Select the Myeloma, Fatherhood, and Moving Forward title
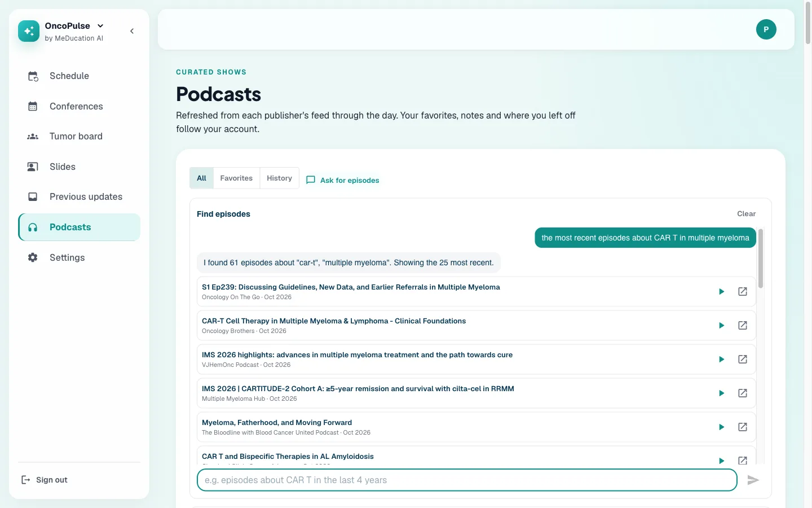This screenshot has height=508, width=812. coord(277,423)
